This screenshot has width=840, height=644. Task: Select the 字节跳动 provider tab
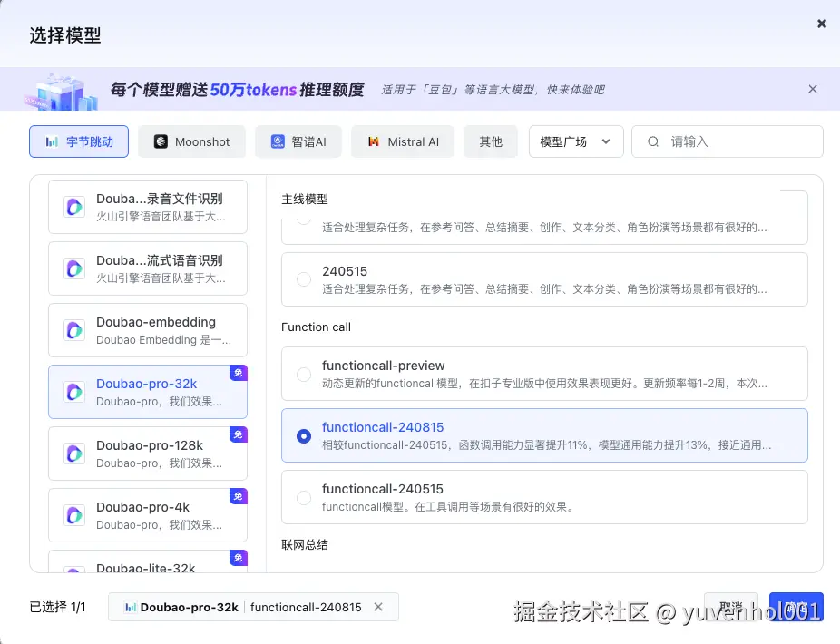[x=79, y=141]
